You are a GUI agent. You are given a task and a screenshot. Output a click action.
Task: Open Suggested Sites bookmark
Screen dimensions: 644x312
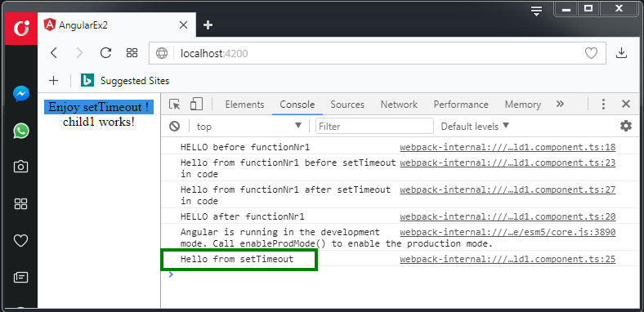point(125,81)
